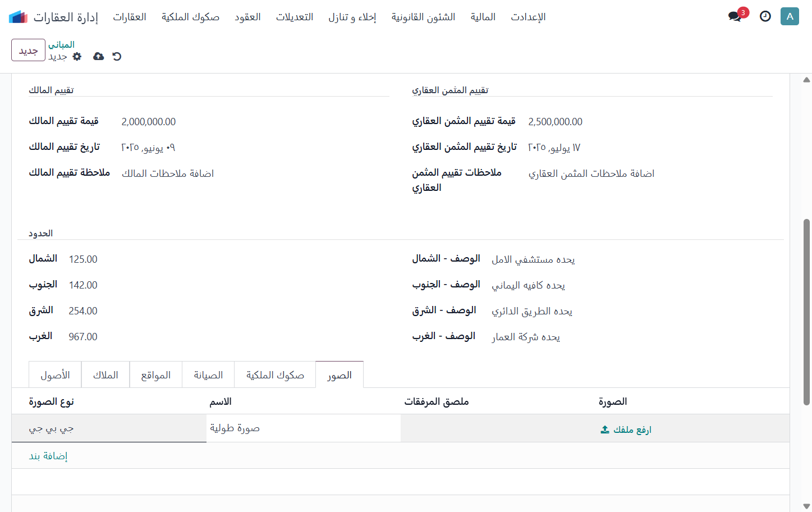Open the chat messages icon with 3 badge
Viewport: 812px width, 512px height.
pyautogui.click(x=735, y=16)
